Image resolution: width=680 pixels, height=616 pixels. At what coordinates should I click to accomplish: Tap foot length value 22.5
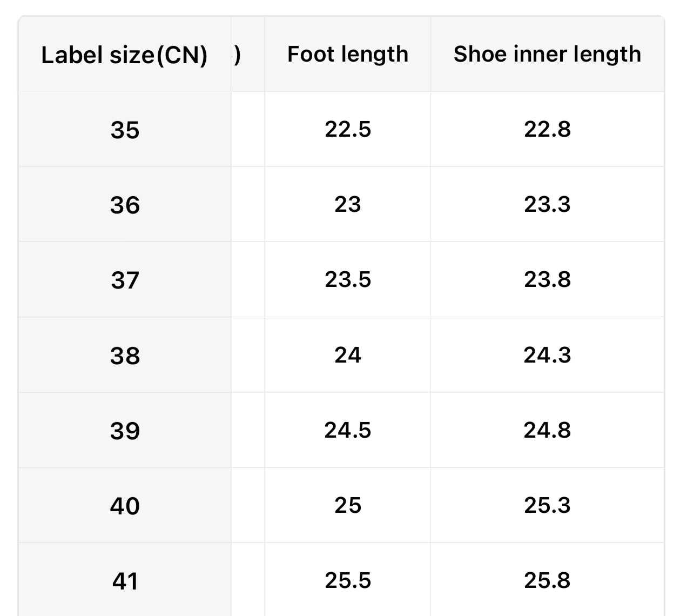[347, 129]
